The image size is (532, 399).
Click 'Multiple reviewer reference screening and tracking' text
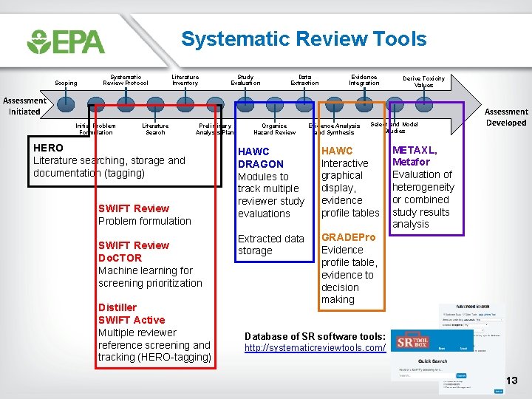tap(154, 345)
